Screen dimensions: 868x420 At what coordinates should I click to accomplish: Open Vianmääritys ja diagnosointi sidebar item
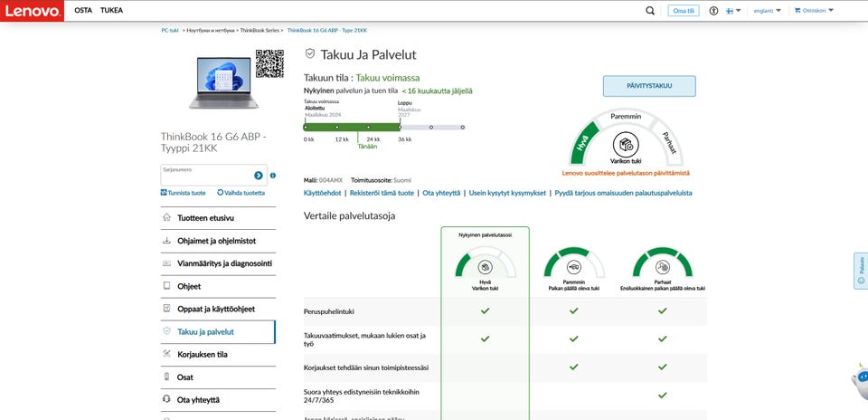[x=218, y=263]
